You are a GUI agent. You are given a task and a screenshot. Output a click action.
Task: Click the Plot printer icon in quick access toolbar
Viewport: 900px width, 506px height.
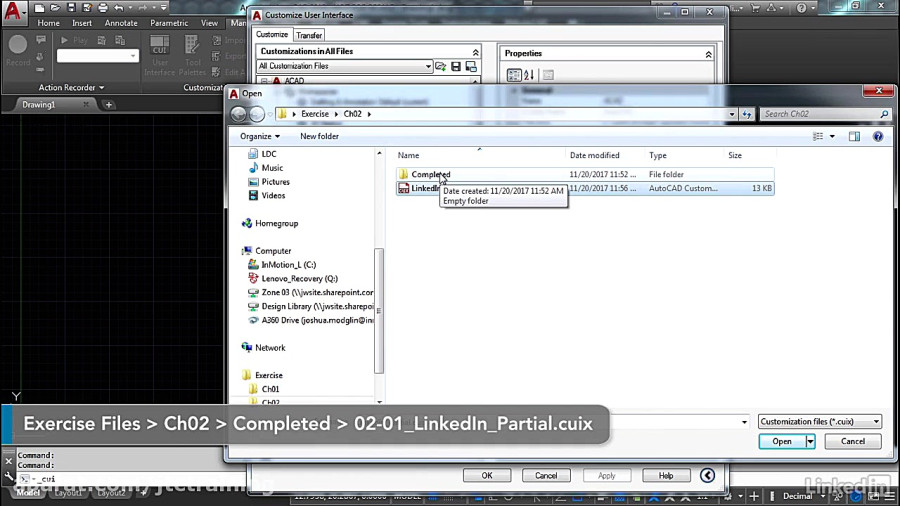click(103, 8)
